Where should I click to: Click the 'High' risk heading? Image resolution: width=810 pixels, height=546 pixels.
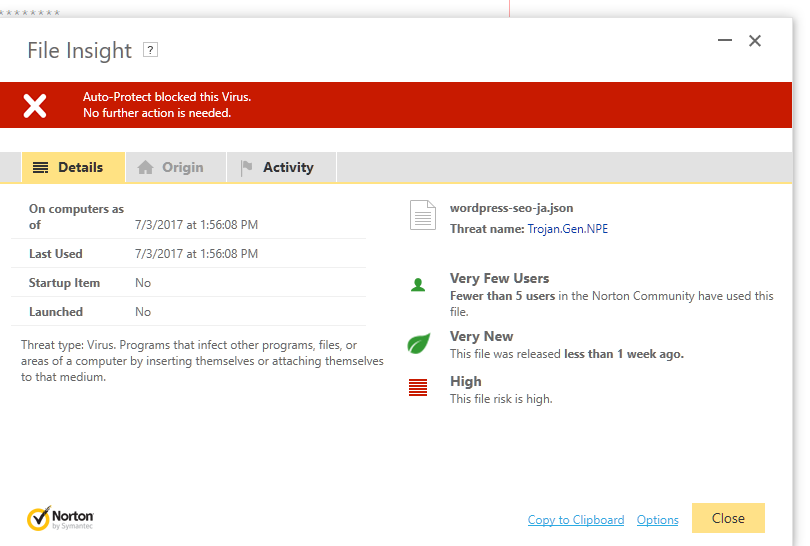(465, 381)
